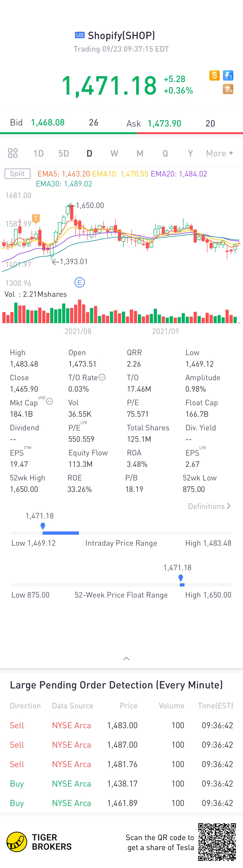Tap the Vol 2.21Mshares label
The image size is (243, 868).
coord(36,294)
